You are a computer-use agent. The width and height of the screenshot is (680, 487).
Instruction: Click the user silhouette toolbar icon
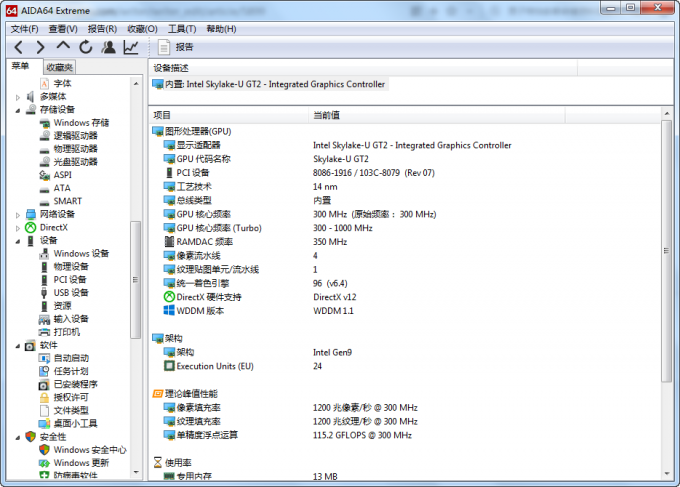(108, 47)
